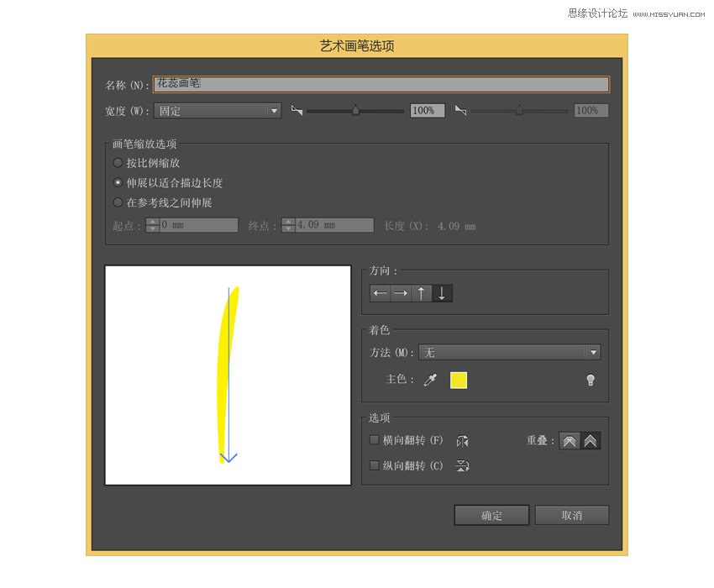Click the second 100% width value field

tap(591, 111)
